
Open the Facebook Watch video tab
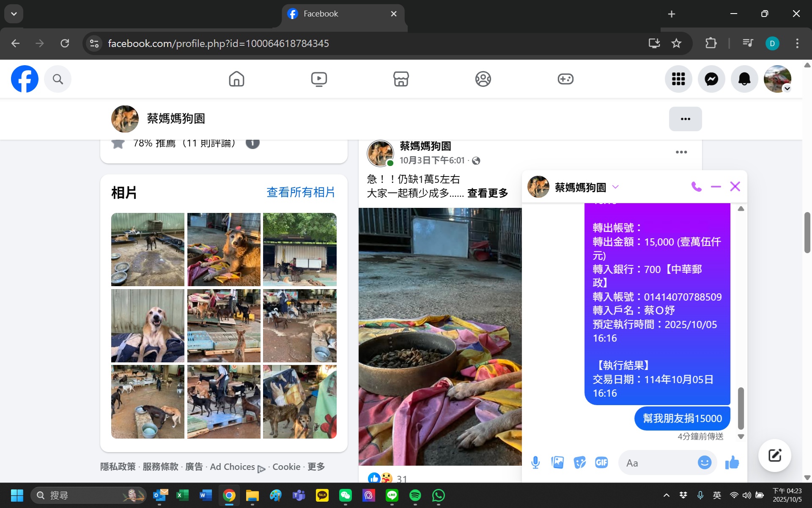coord(318,79)
